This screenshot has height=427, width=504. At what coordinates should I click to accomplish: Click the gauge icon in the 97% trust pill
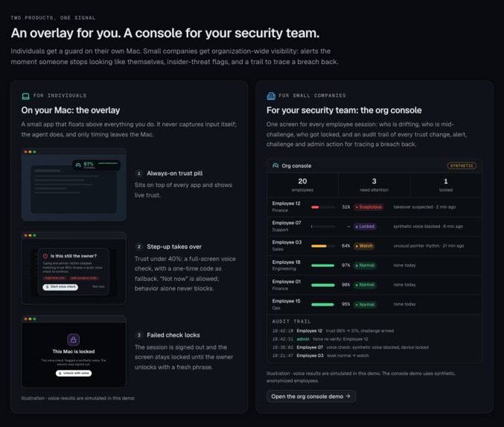[x=78, y=165]
